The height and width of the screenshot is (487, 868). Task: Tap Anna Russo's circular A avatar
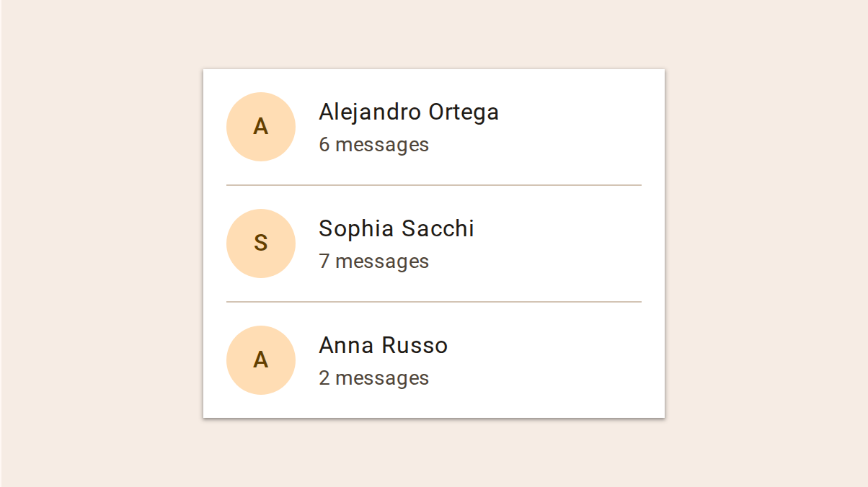point(261,360)
